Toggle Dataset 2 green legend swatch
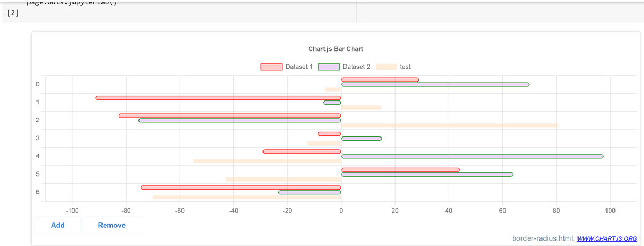The height and width of the screenshot is (246, 644). (x=329, y=67)
